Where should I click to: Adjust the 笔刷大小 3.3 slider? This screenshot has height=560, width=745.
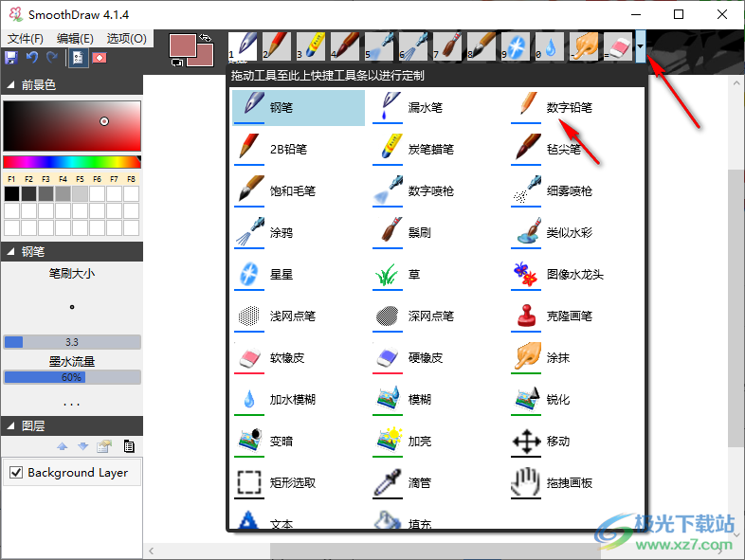point(72,342)
